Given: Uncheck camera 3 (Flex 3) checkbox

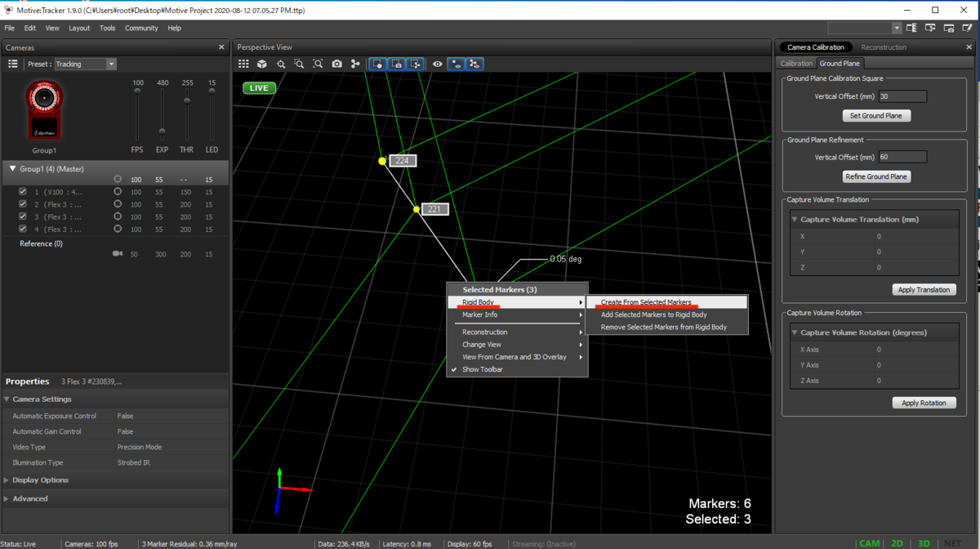Looking at the screenshot, I should tap(23, 216).
